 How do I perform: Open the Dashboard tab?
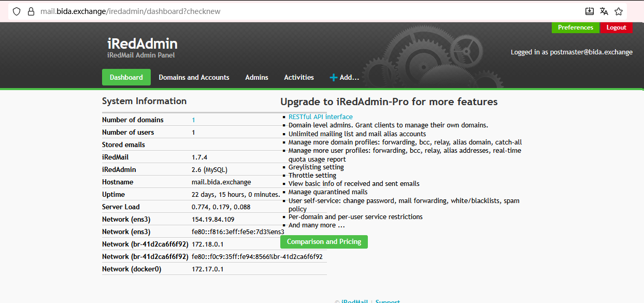point(126,77)
